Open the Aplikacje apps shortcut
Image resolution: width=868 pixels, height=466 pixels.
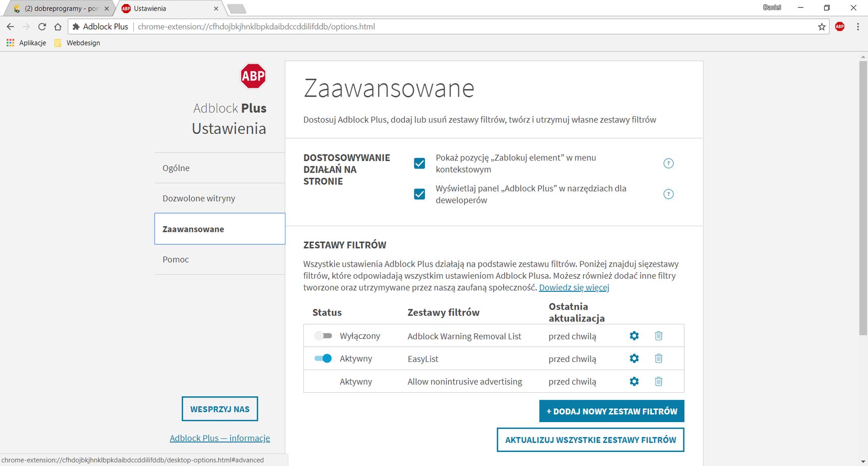(x=26, y=43)
